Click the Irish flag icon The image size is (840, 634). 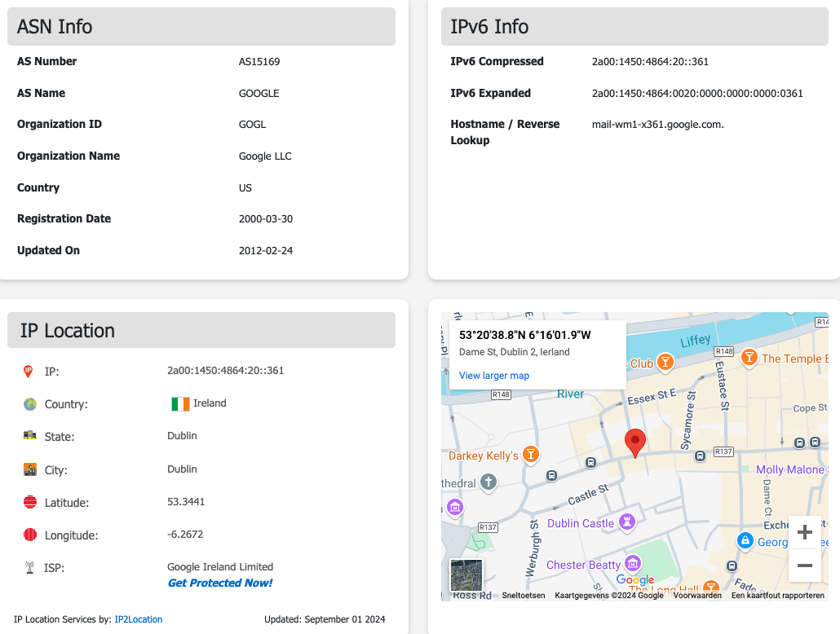click(180, 403)
